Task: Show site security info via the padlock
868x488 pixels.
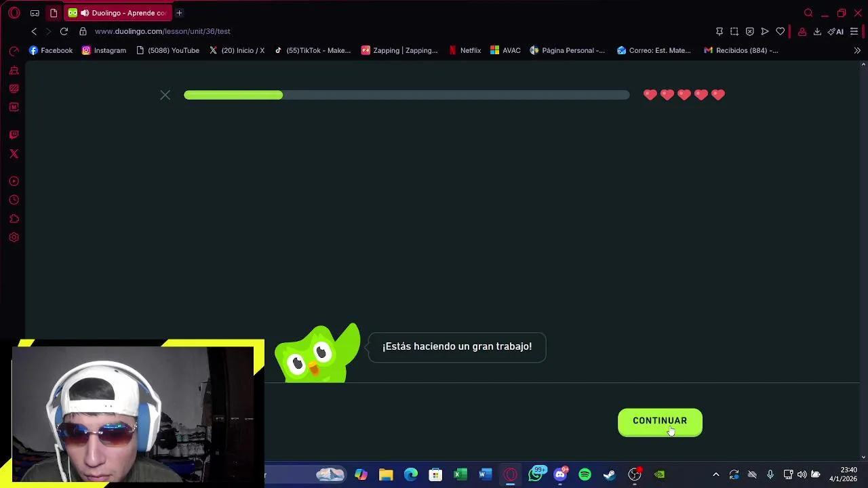Action: (x=83, y=31)
